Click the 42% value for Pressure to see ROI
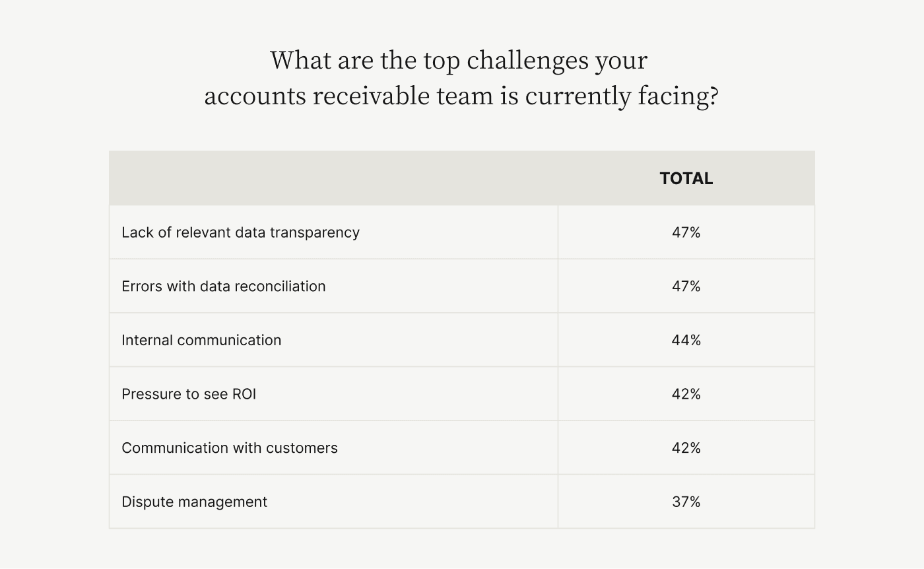Screen dimensions: 924x569 click(x=686, y=394)
